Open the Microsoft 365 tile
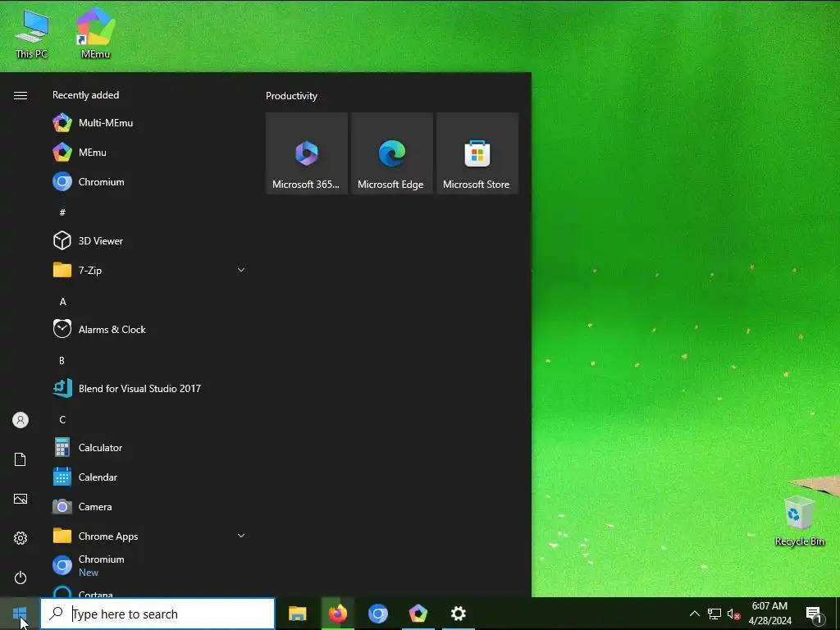The image size is (840, 630). (307, 153)
